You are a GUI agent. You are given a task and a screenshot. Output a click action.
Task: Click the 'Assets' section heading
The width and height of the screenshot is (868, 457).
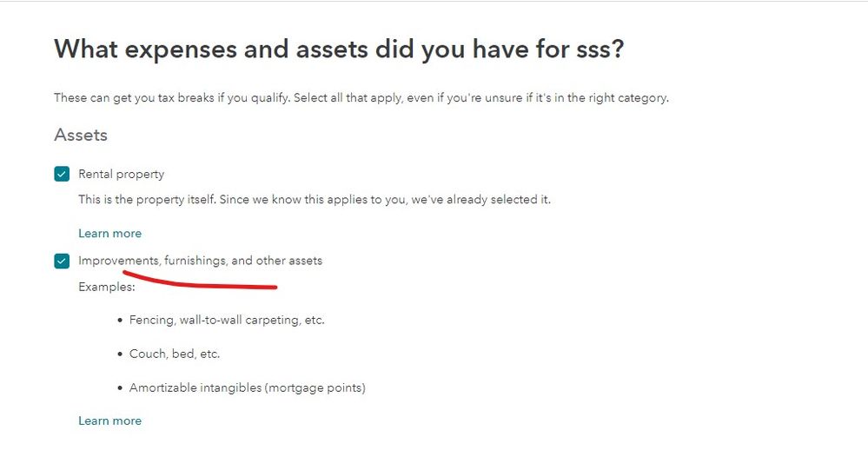81,135
